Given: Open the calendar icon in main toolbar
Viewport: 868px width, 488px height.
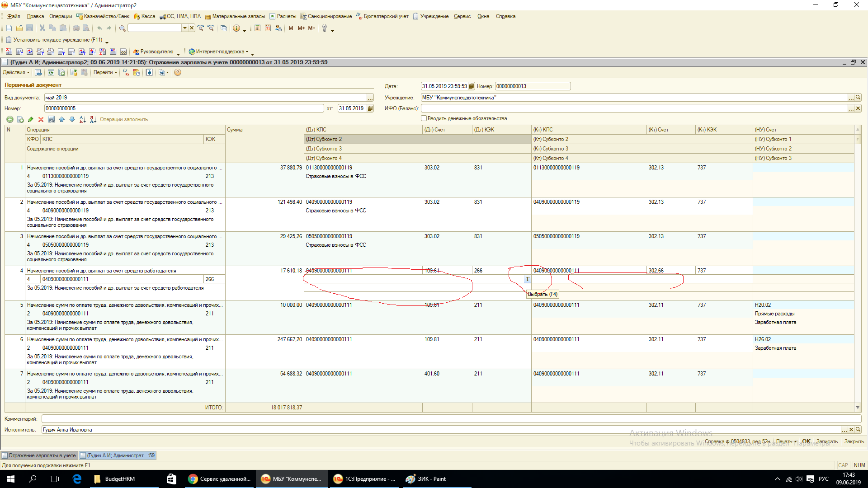Looking at the screenshot, I should point(268,28).
